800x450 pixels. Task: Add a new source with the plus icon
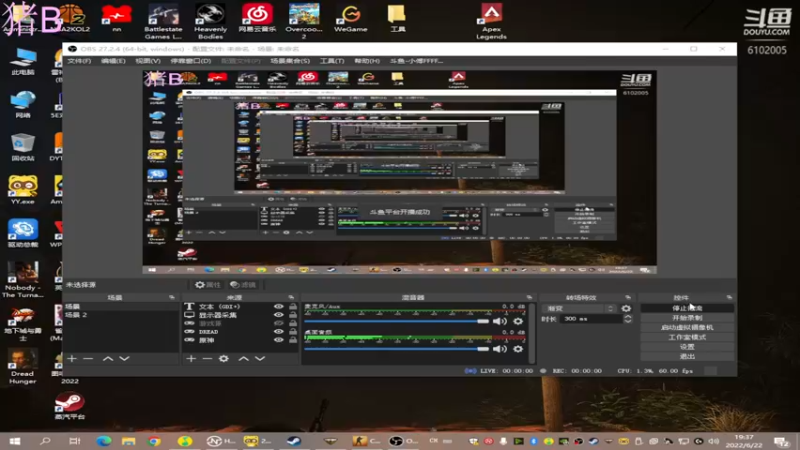coord(191,359)
